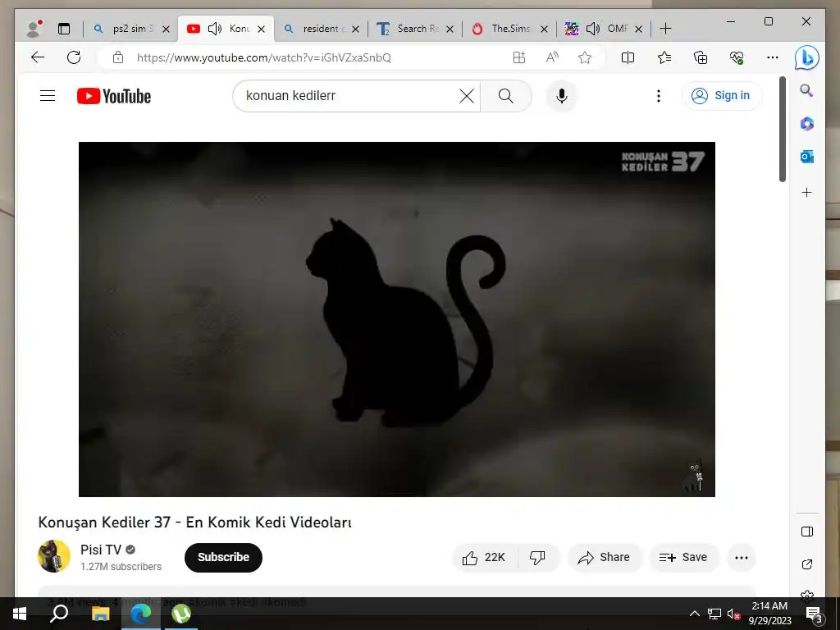Toggle sidebar layout icon near bottom
This screenshot has width=840, height=630.
point(807,532)
